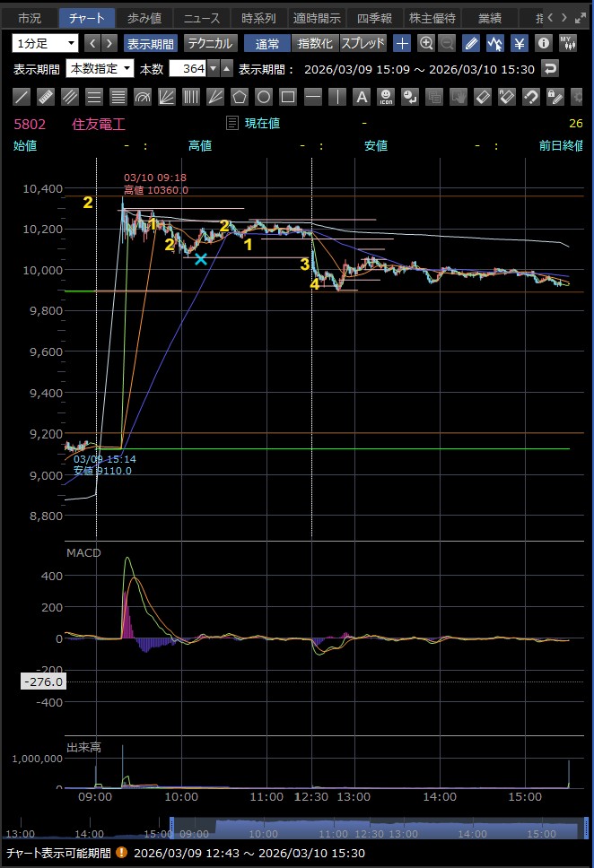Open the 1分足 timeframe dropdown
The height and width of the screenshot is (868, 594).
point(46,43)
